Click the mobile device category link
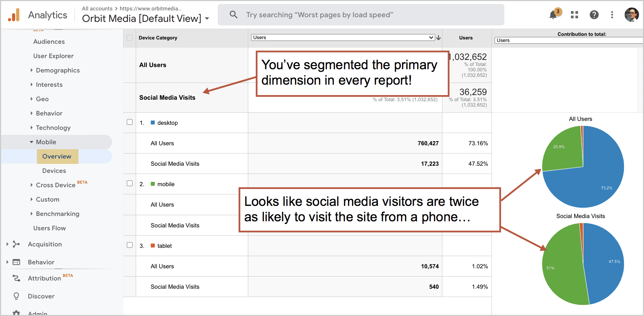The width and height of the screenshot is (644, 316). point(166,184)
